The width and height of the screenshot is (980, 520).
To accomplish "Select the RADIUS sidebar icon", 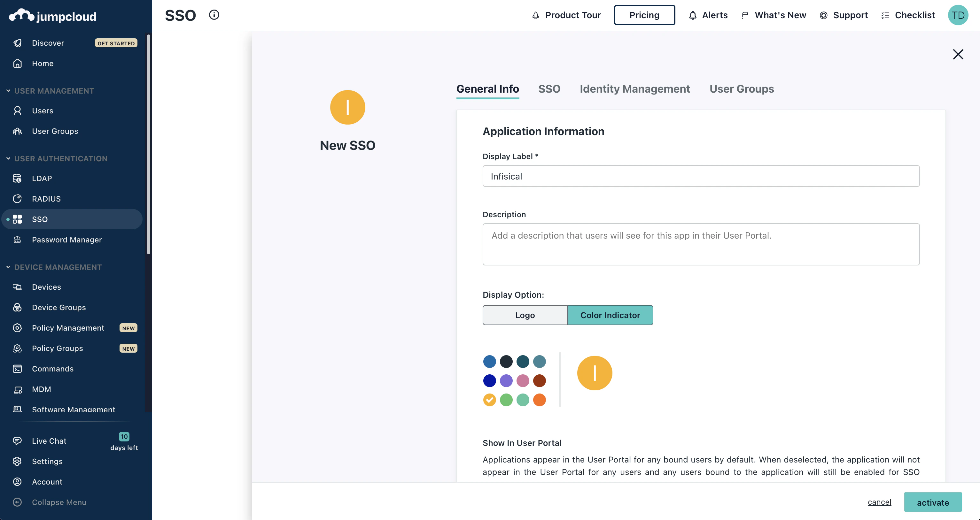I will (x=18, y=199).
